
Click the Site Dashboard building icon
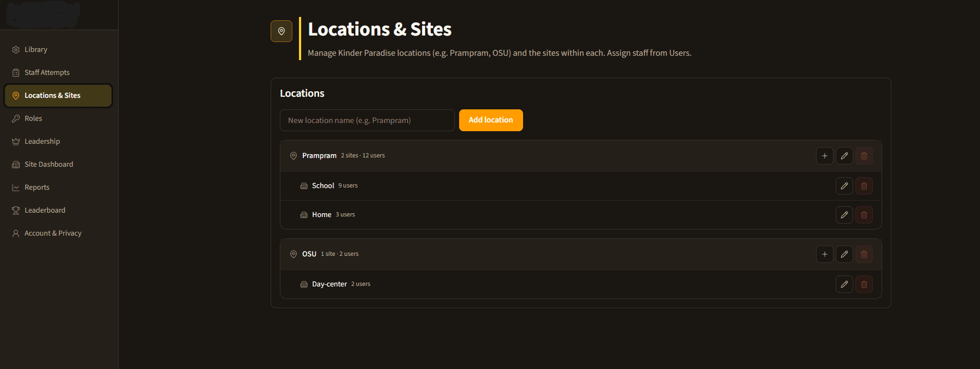point(16,165)
